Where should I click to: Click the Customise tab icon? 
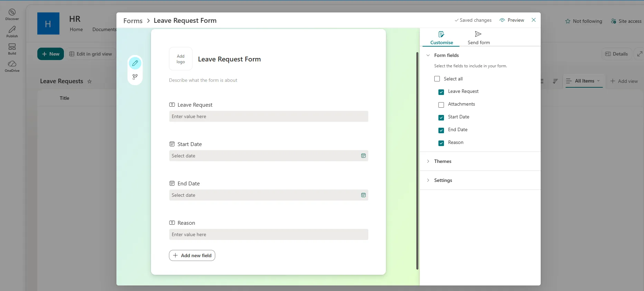pyautogui.click(x=442, y=34)
